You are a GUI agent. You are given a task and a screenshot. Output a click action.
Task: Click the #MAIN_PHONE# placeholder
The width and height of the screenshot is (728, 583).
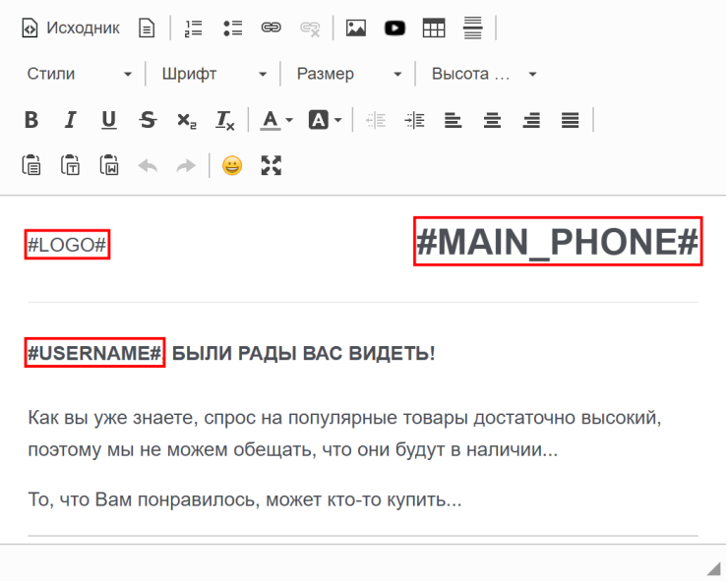pos(558,241)
